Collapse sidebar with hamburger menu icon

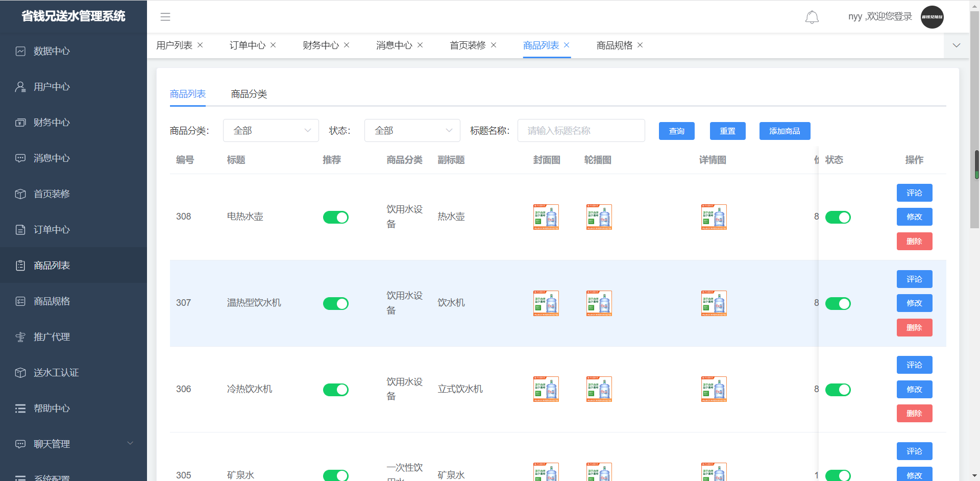[165, 17]
